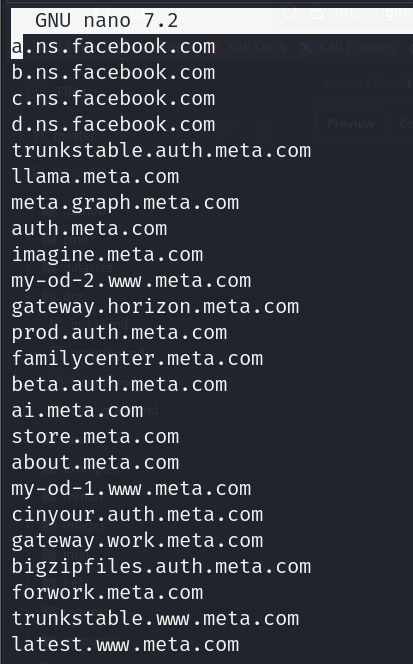Screen dimensions: 413x664
Task: Place cursor on latest.www.meta.com line
Action: (125, 645)
